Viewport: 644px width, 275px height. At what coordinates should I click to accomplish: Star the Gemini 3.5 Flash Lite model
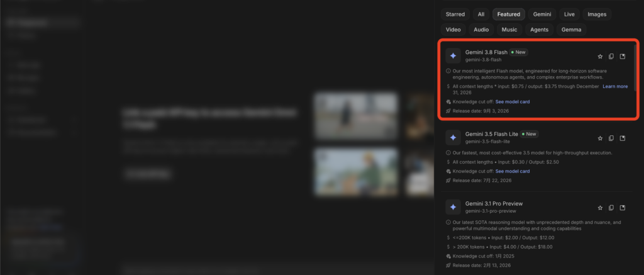click(600, 138)
